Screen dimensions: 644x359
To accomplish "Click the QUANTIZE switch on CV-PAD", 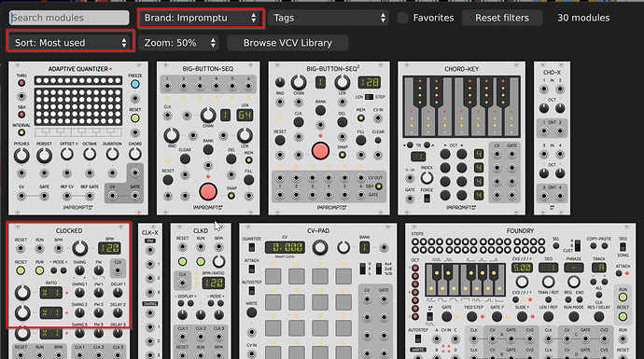I will (x=252, y=248).
